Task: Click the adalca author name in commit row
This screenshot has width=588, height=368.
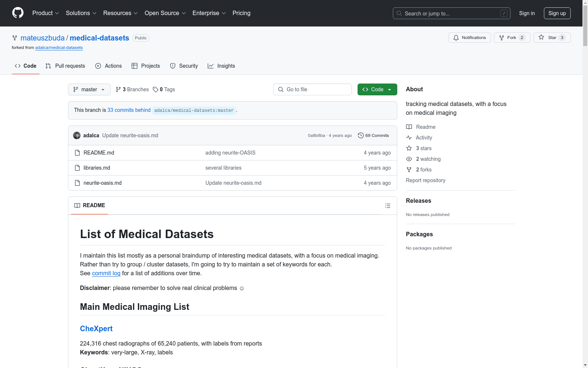Action: (x=91, y=135)
